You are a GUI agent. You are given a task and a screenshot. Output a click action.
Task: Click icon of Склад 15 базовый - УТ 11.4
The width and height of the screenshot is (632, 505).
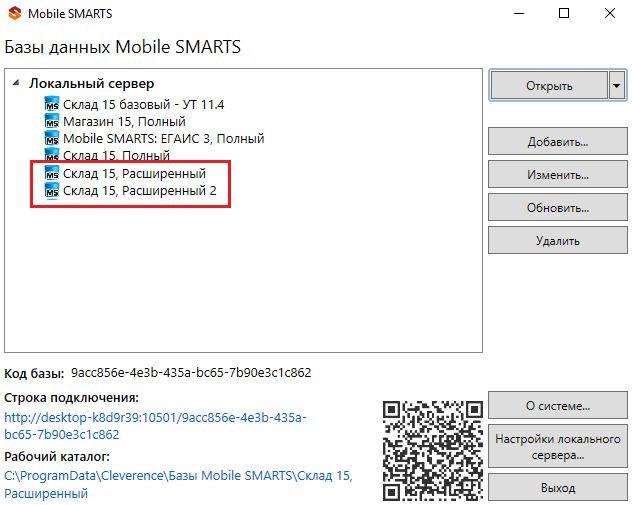(52, 104)
